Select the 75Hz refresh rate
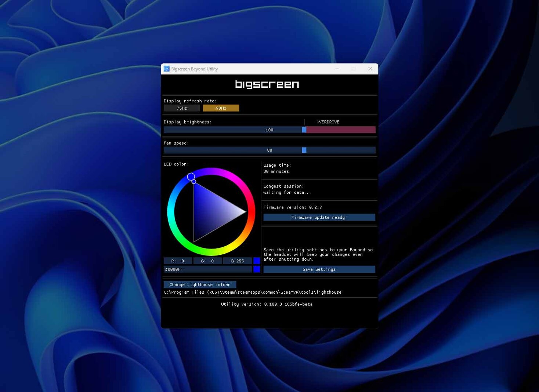The height and width of the screenshot is (392, 539). tap(182, 108)
